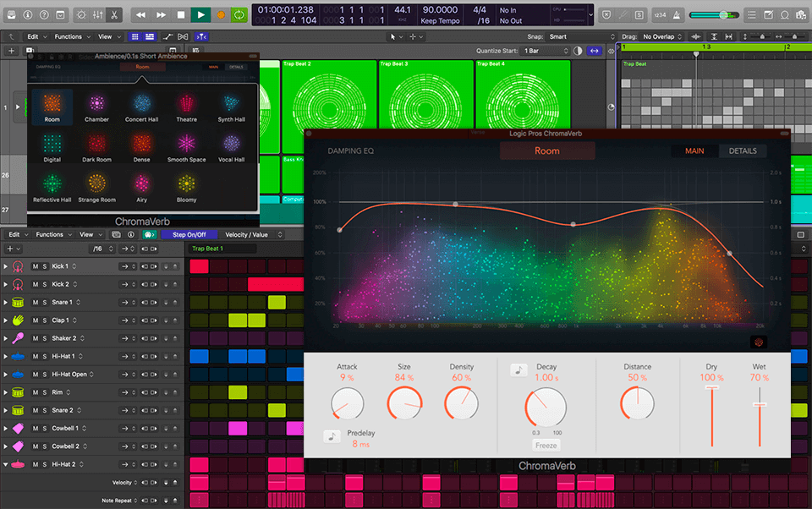
Task: Toggle the cycle mode button
Action: 239,15
